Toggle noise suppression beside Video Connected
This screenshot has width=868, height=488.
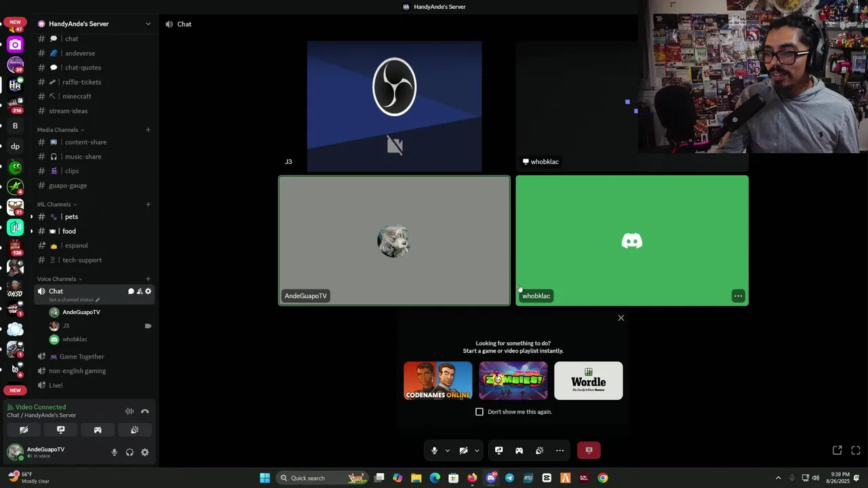[x=130, y=411]
